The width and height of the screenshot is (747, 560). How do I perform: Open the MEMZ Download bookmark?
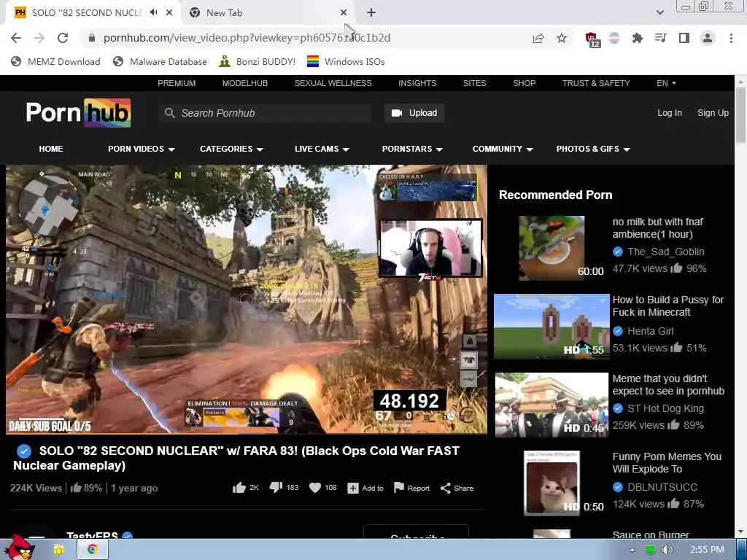click(55, 61)
